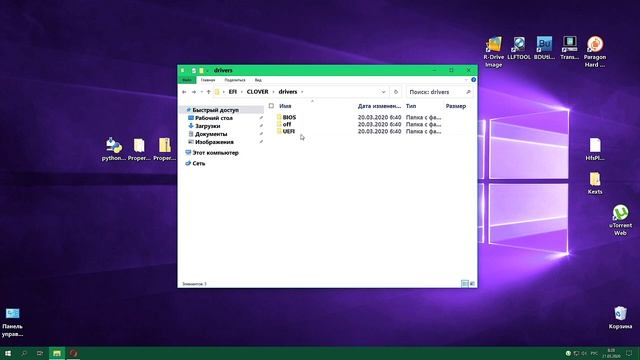Open the off folder

[287, 124]
